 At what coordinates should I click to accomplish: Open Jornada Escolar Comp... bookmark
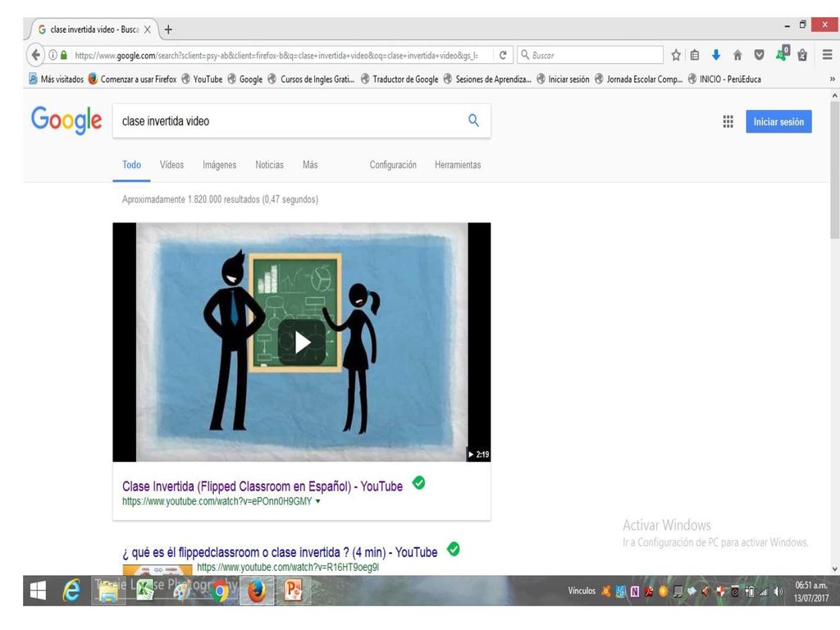click(638, 79)
